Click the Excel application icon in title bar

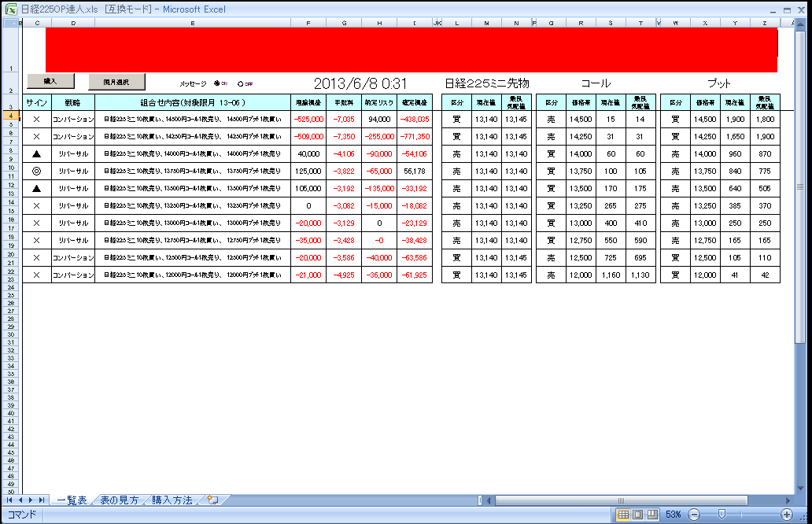pyautogui.click(x=10, y=9)
